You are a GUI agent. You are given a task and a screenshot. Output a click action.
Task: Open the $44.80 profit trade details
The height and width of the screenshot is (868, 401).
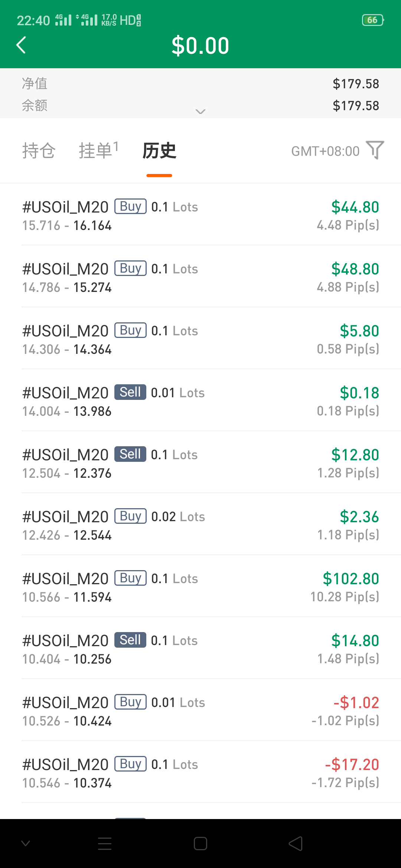[x=200, y=215]
